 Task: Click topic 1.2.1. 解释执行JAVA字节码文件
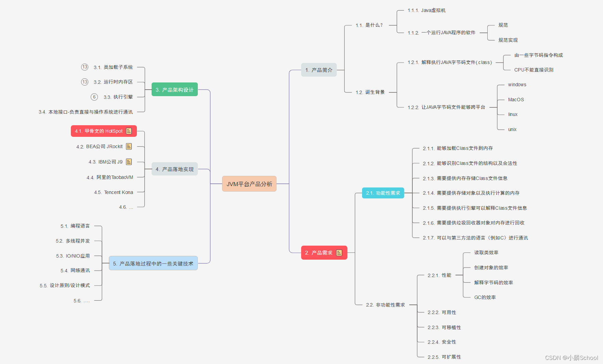point(450,63)
